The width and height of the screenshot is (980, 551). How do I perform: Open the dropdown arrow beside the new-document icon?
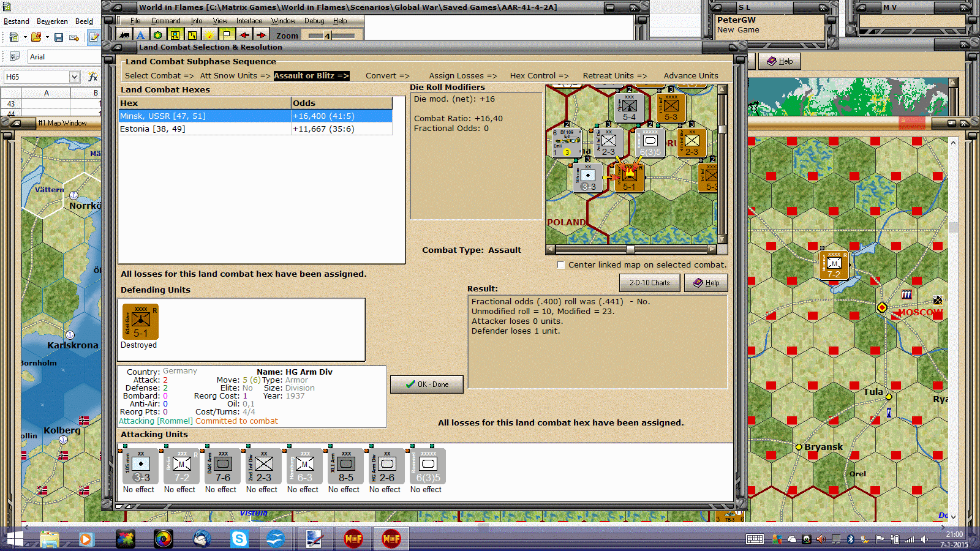pos(25,37)
